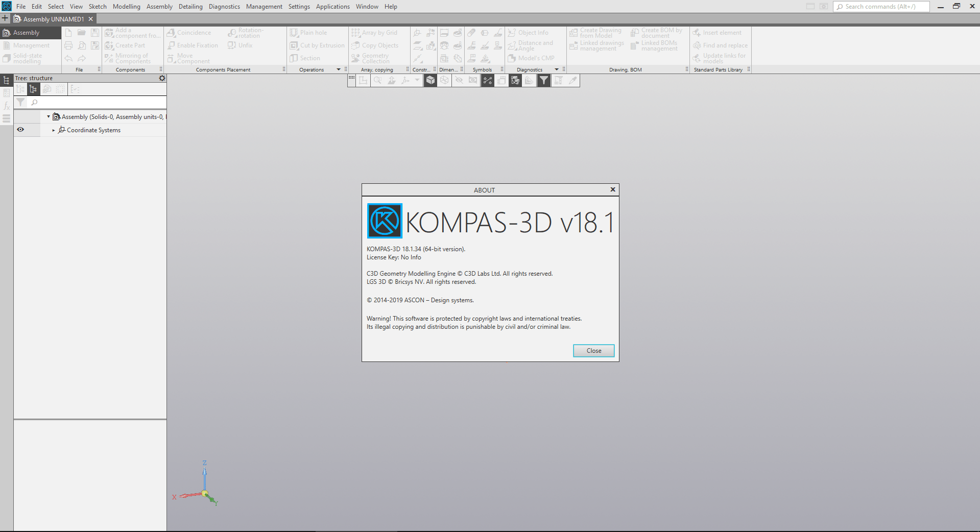Screen dimensions: 980x532
Task: Open the Applications menu
Action: tap(333, 7)
